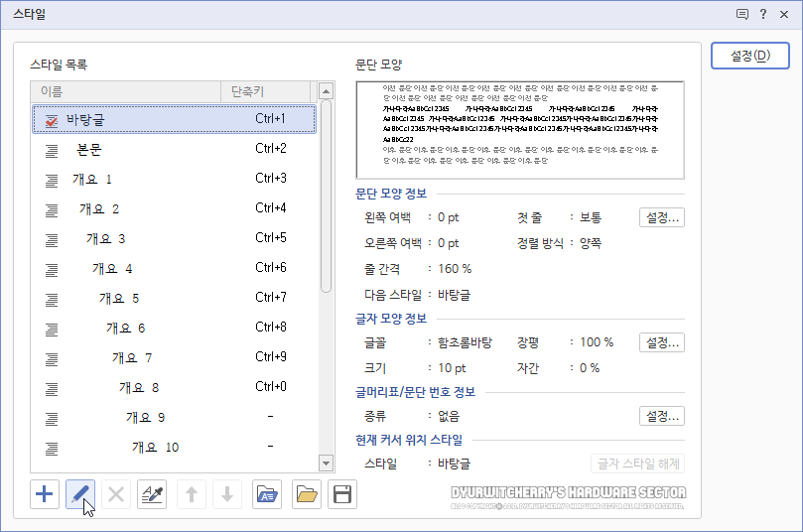Click the 함초롬바탕 font value
The height and width of the screenshot is (532, 803).
point(465,342)
